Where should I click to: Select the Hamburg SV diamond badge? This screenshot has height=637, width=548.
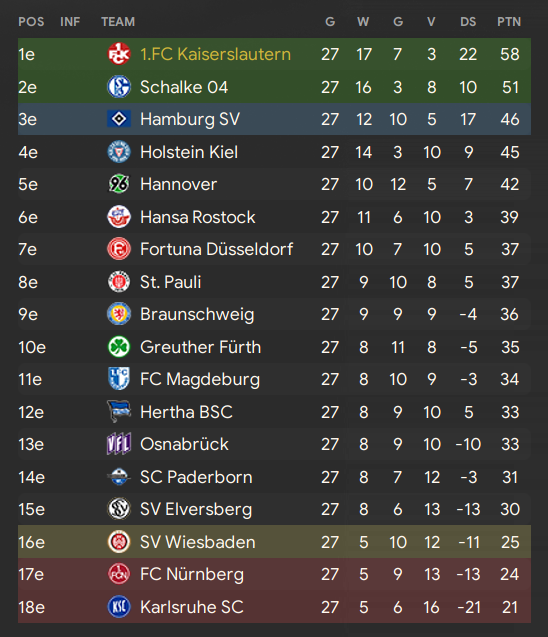(119, 119)
